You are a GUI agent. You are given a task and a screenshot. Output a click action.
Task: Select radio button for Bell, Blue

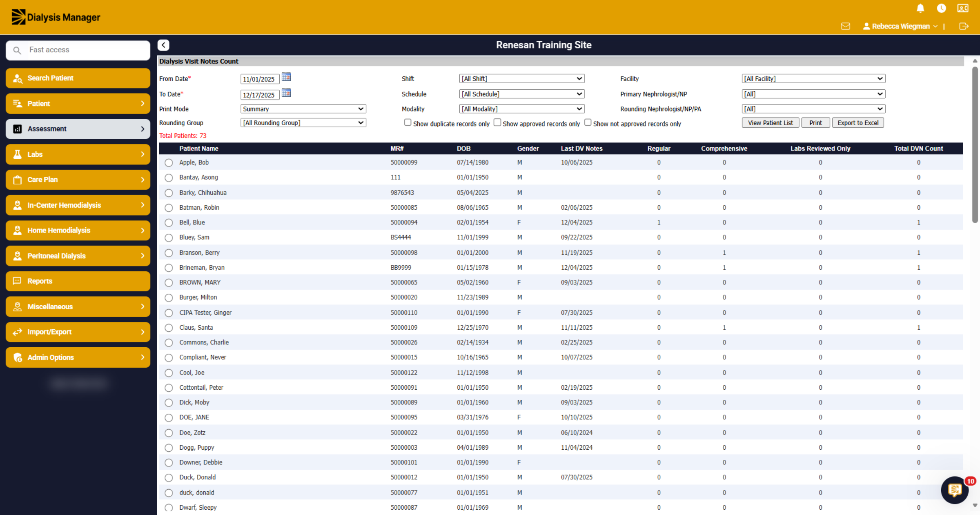pos(169,223)
